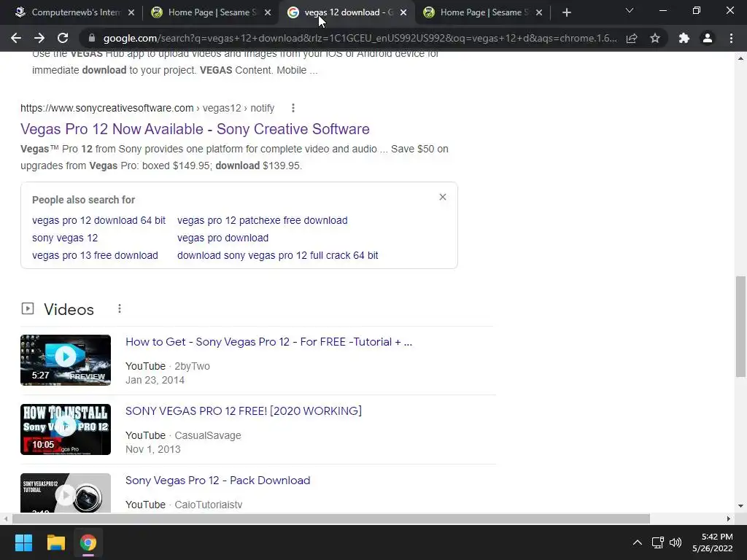Play the HOW TO INSTALL Sony Vegas thumbnail
This screenshot has width=747, height=560.
pos(66,429)
